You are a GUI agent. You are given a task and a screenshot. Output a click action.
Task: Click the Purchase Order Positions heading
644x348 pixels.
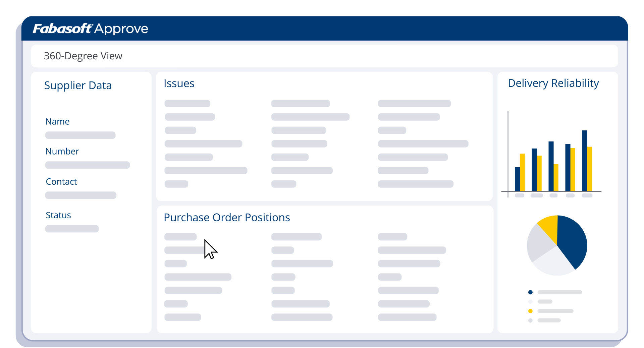coord(227,217)
